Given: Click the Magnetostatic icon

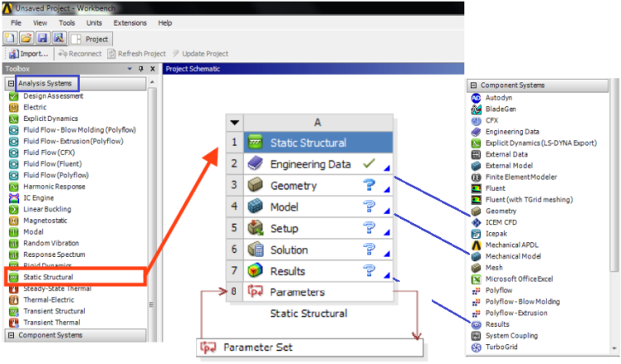Looking at the screenshot, I should pos(14,221).
